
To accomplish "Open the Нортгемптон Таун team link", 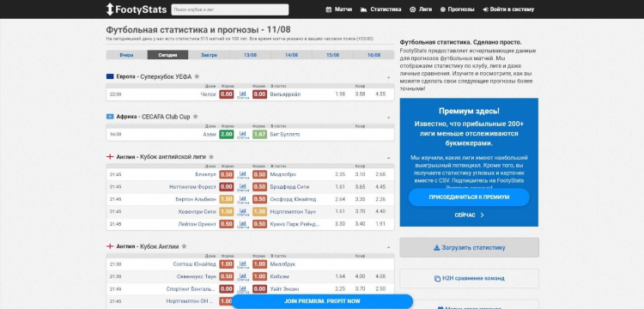I will point(292,211).
